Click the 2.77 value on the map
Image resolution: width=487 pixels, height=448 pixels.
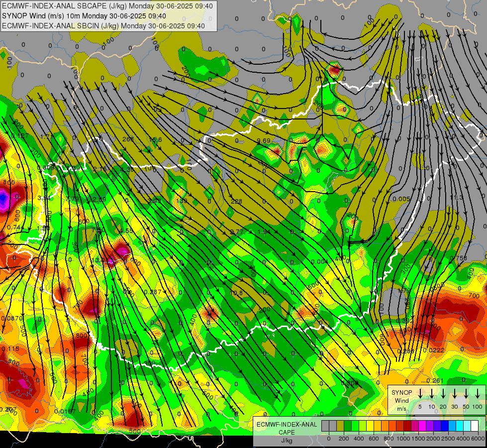coord(237,231)
